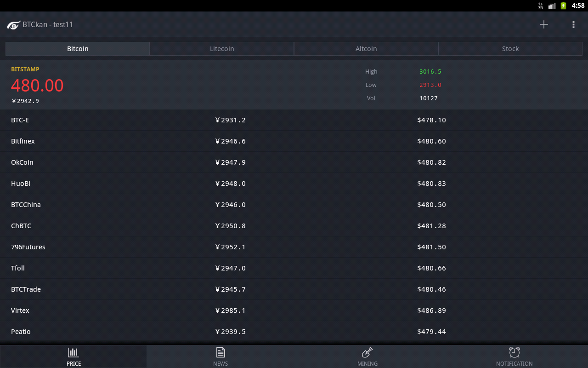Image resolution: width=588 pixels, height=368 pixels.
Task: Tap BTC-E dollar price $478.10
Action: pos(432,120)
